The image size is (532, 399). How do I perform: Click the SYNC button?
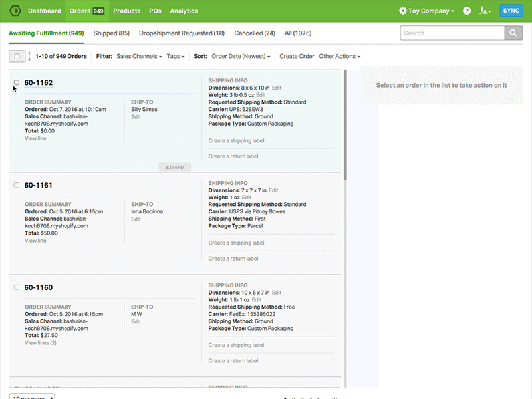point(511,10)
